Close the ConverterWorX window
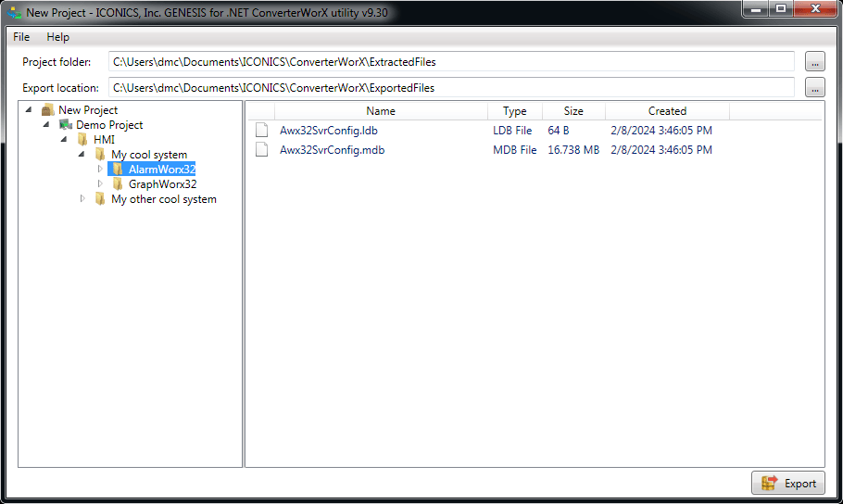This screenshot has width=843, height=504. point(815,8)
